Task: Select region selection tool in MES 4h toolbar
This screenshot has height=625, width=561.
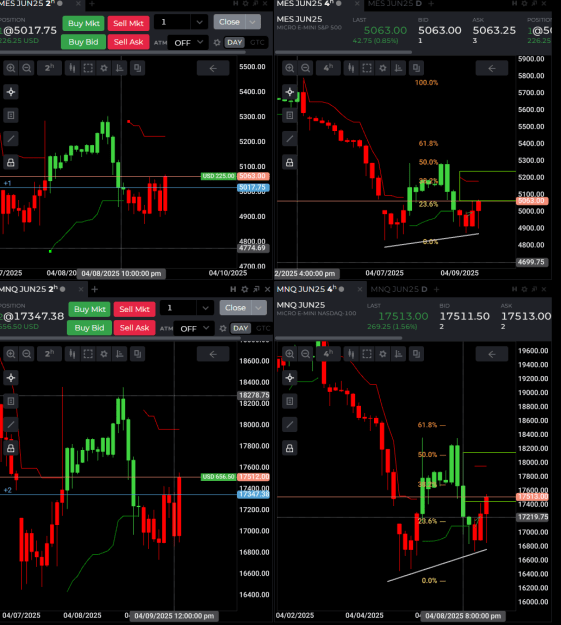Action: (x=367, y=68)
